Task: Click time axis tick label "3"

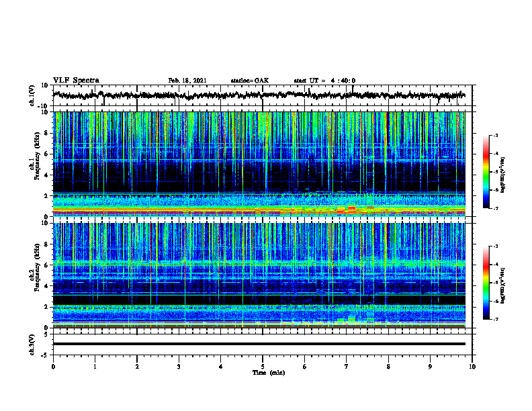Action: pyautogui.click(x=179, y=367)
